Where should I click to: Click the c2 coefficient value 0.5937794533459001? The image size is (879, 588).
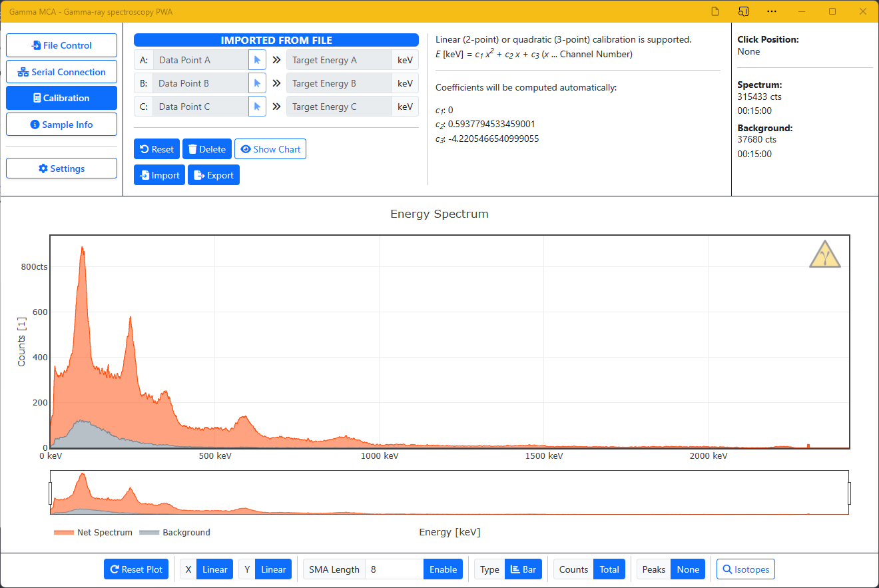492,125
